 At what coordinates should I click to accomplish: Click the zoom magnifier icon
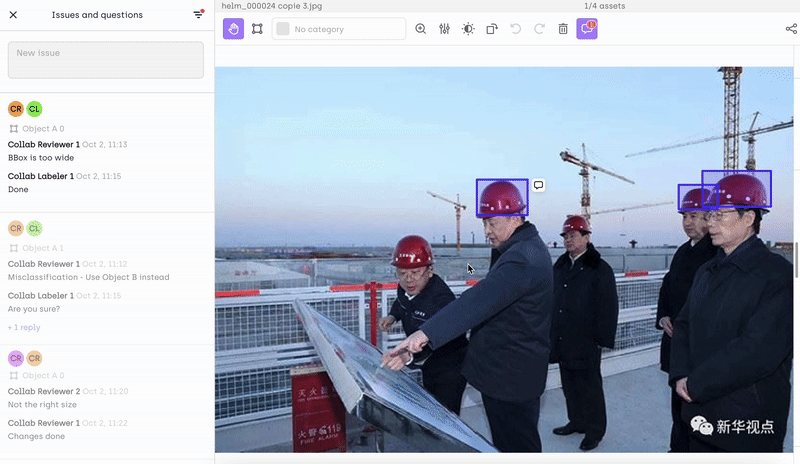(x=420, y=29)
